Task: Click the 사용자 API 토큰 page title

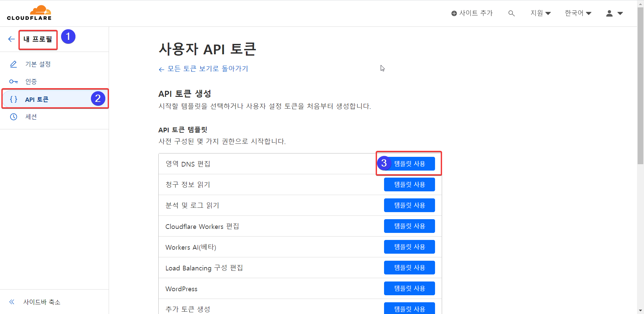Action: click(x=207, y=49)
